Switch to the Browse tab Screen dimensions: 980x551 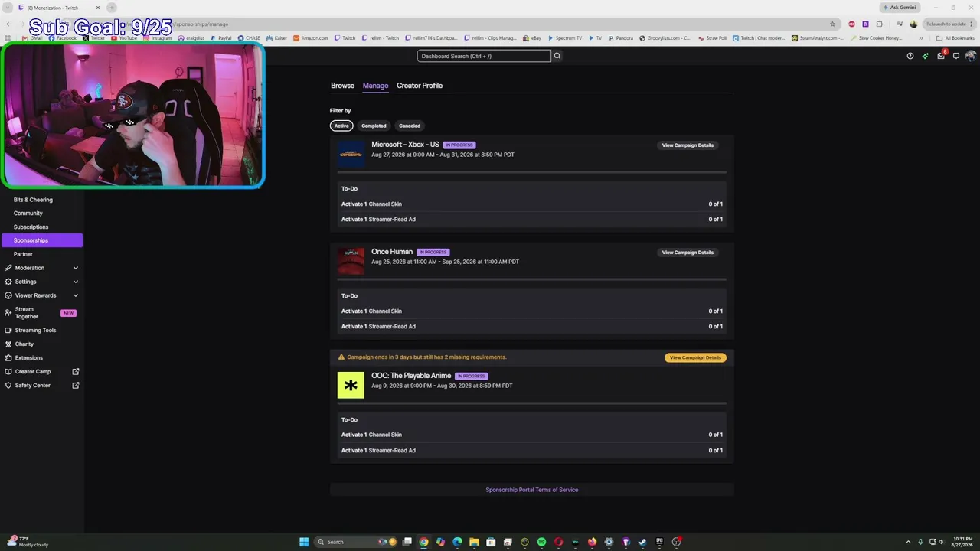pos(342,86)
